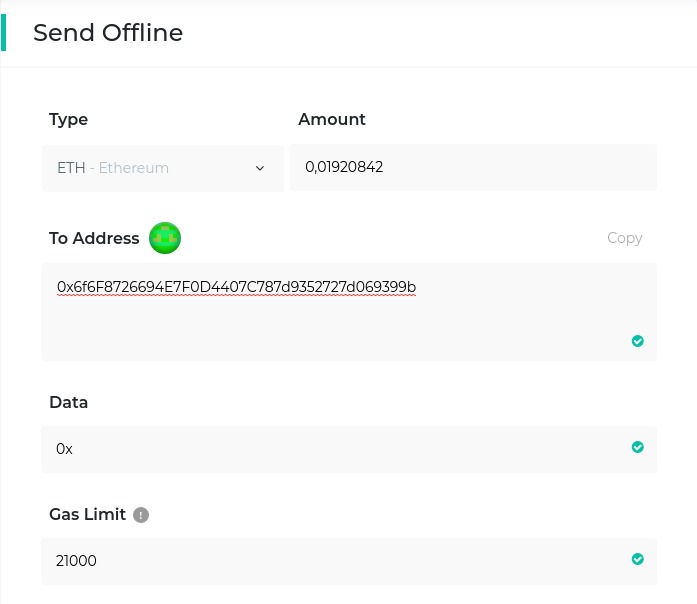Click the Amount field label
Image resolution: width=697 pixels, height=604 pixels.
tap(332, 119)
